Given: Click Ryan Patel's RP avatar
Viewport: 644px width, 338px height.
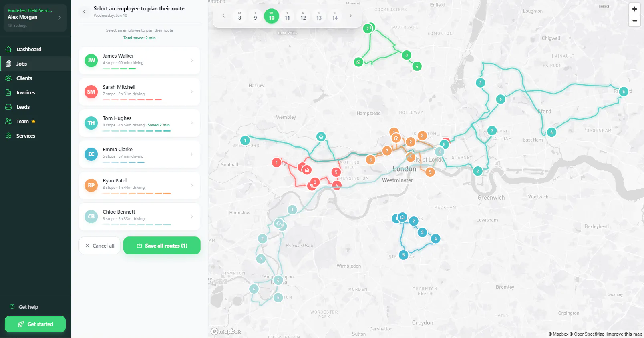Looking at the screenshot, I should pyautogui.click(x=91, y=185).
